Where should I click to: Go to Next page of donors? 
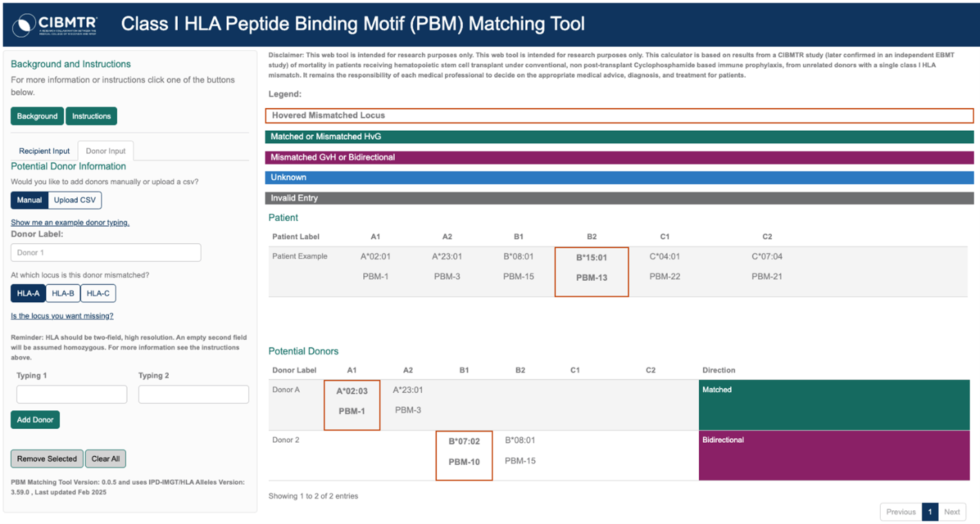951,512
